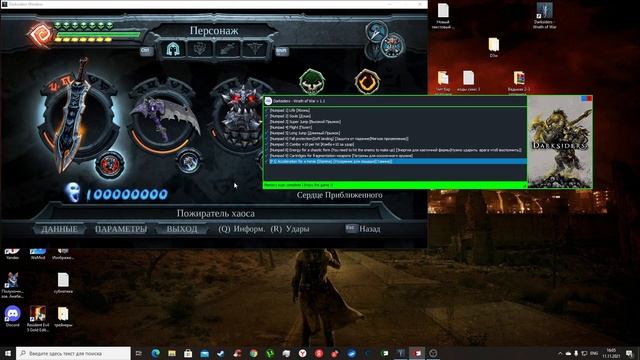
Task: Toggle Numpad 5 Long Jump cheat
Action: click(304, 133)
